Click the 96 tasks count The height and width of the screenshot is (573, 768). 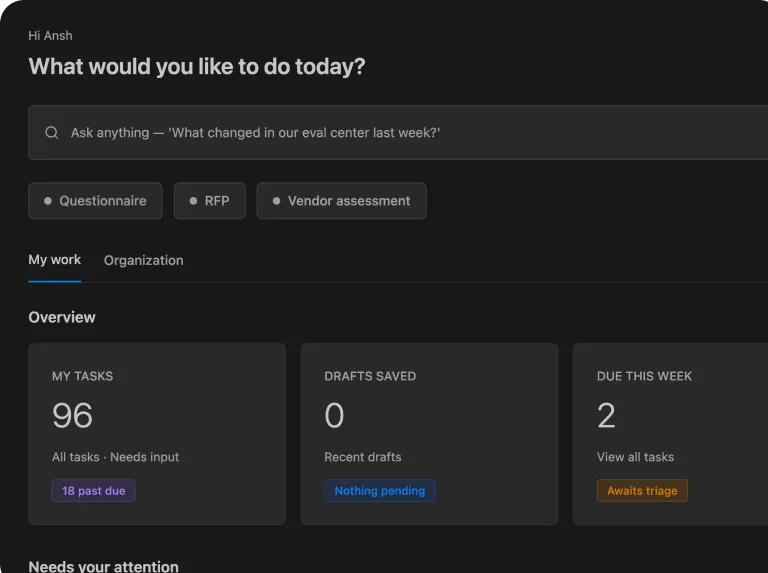tap(72, 415)
